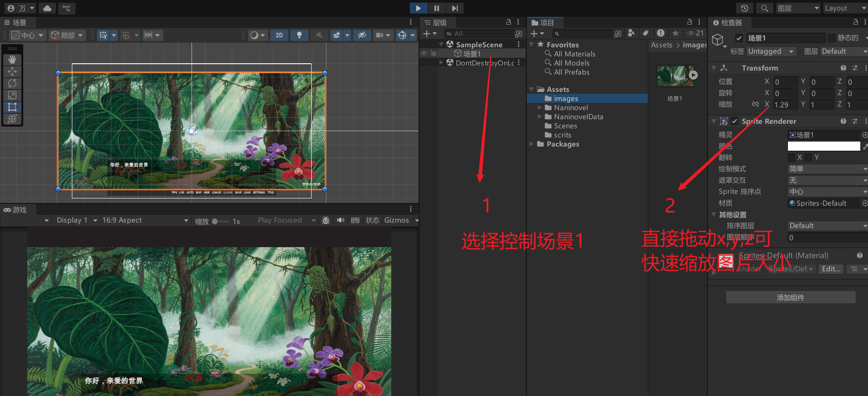Open the 中心 pivot dropdown
Image resolution: width=868 pixels, height=396 pixels.
28,35
